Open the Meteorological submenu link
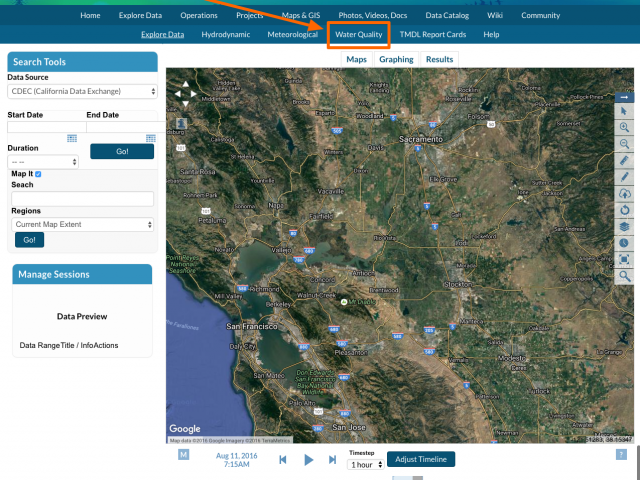 293,35
